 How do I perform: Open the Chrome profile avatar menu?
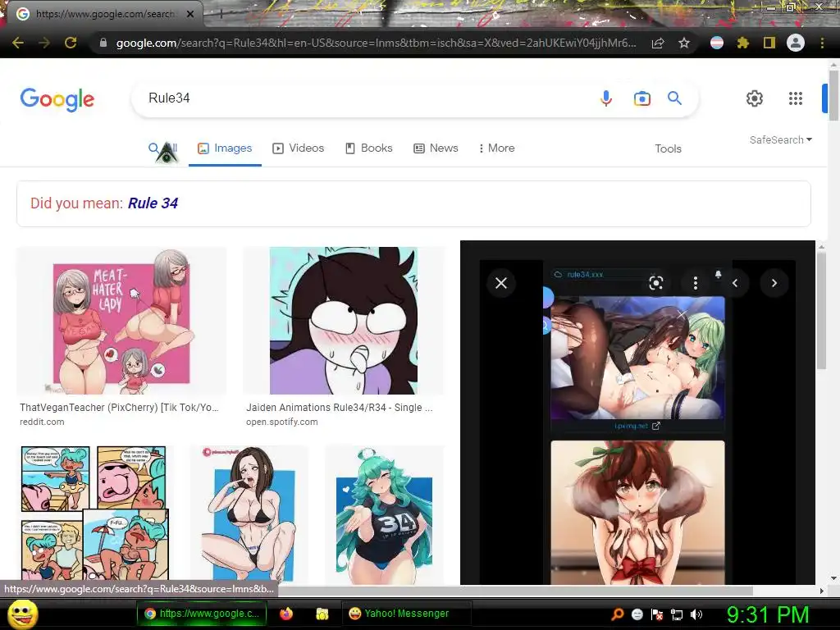(796, 43)
